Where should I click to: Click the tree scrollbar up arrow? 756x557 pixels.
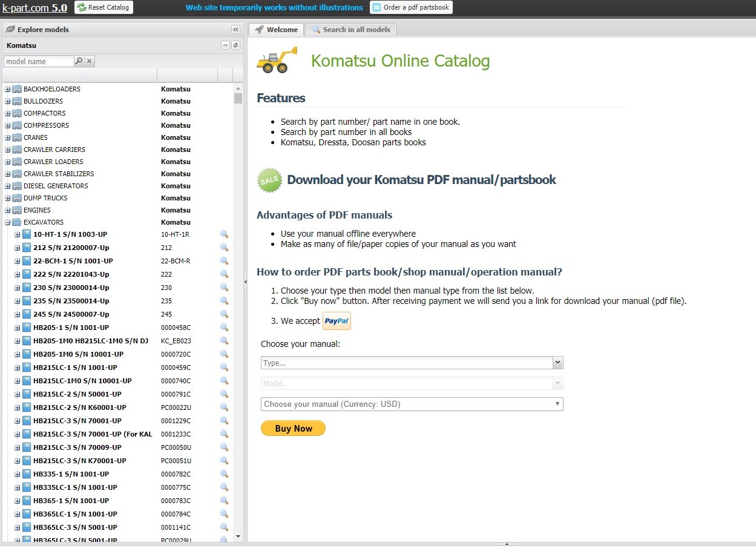pyautogui.click(x=238, y=88)
